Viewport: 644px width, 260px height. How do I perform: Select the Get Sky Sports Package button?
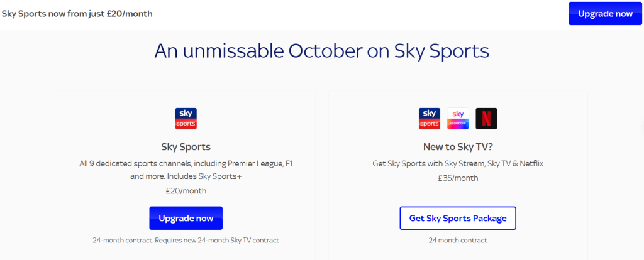click(x=458, y=218)
